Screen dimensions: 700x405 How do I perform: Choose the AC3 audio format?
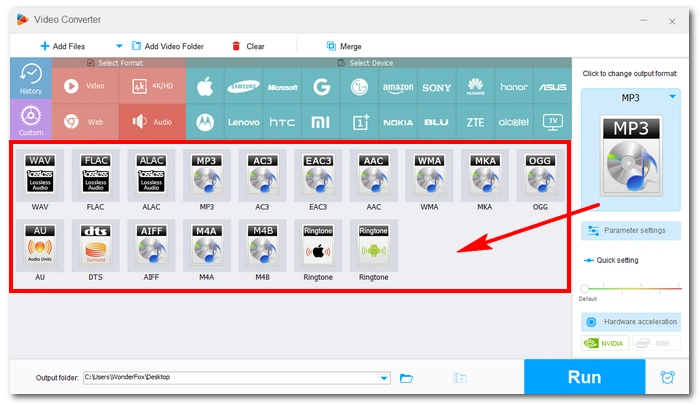point(262,175)
